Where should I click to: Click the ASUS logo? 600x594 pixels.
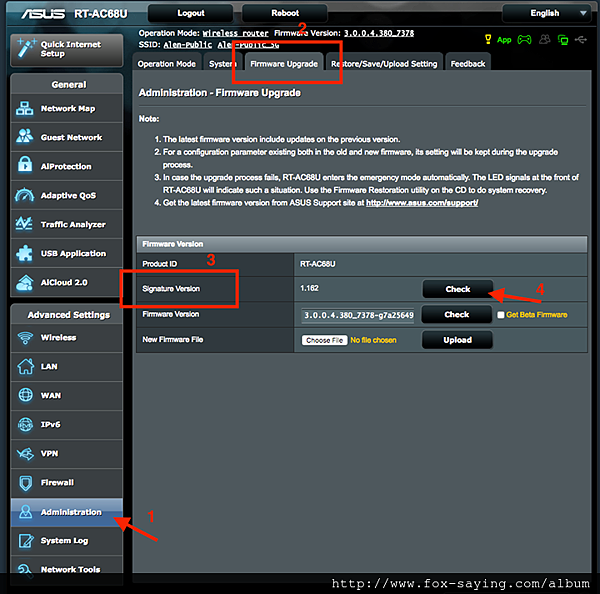point(43,14)
